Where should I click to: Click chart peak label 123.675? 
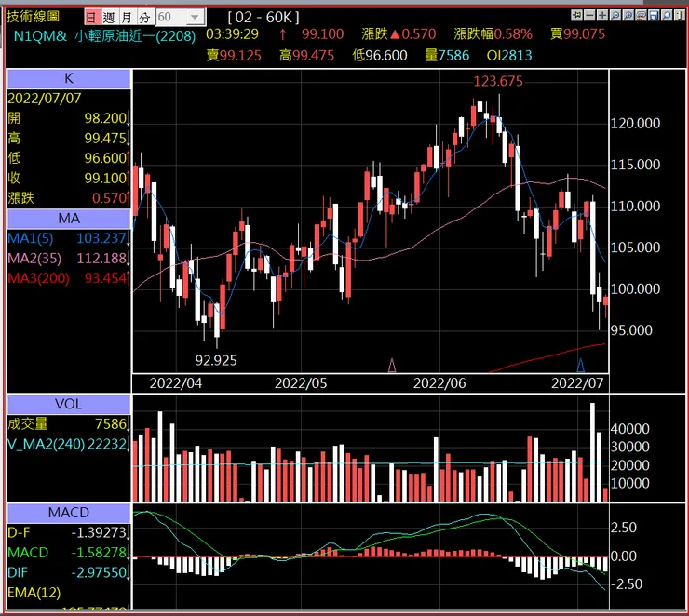(498, 81)
